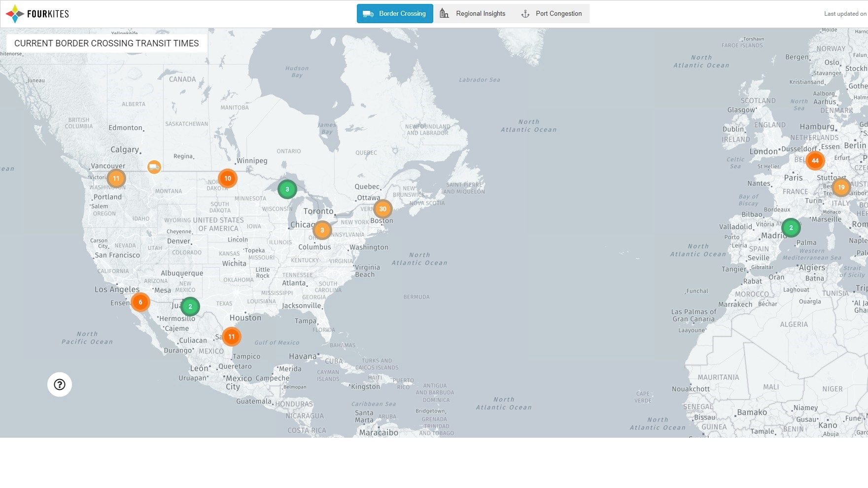
Task: Click the Last updated on text
Action: pos(845,14)
